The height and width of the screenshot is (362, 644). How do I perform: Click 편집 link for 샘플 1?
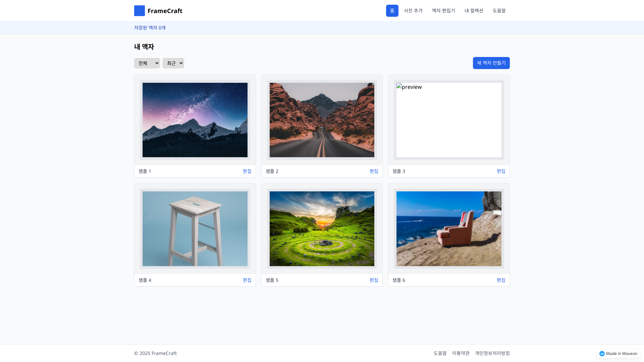coord(247,171)
